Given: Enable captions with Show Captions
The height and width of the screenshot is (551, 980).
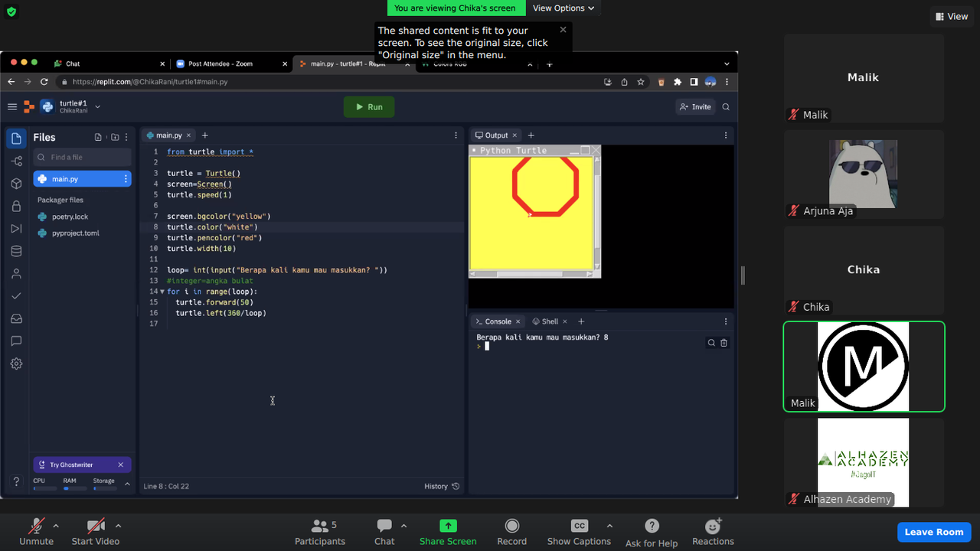Looking at the screenshot, I should click(579, 530).
